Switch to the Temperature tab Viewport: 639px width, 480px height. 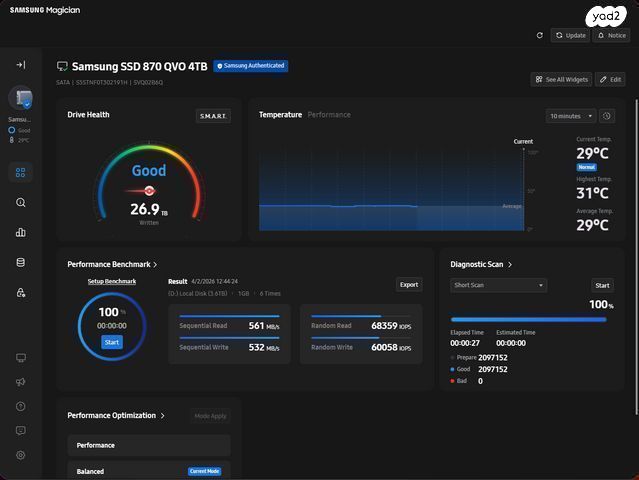coord(280,115)
